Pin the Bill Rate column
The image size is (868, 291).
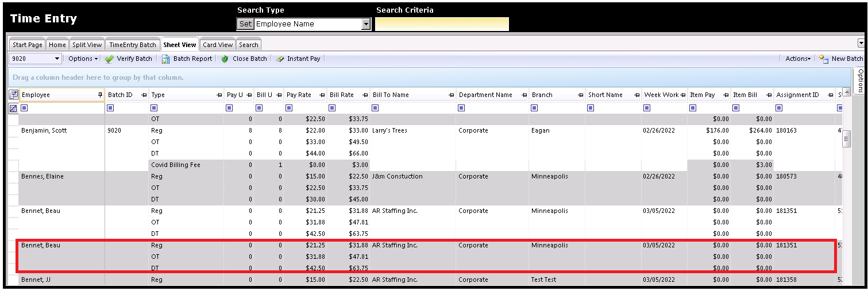coord(365,95)
